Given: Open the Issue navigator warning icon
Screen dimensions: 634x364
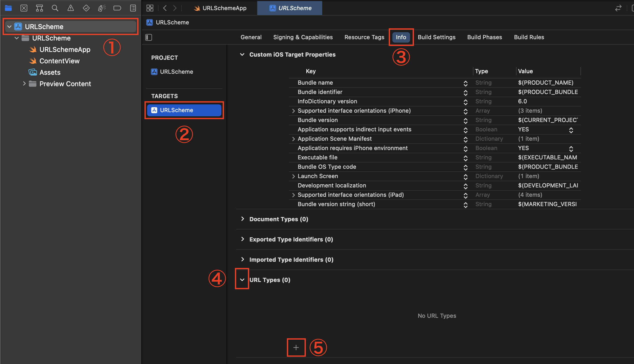Looking at the screenshot, I should point(70,8).
